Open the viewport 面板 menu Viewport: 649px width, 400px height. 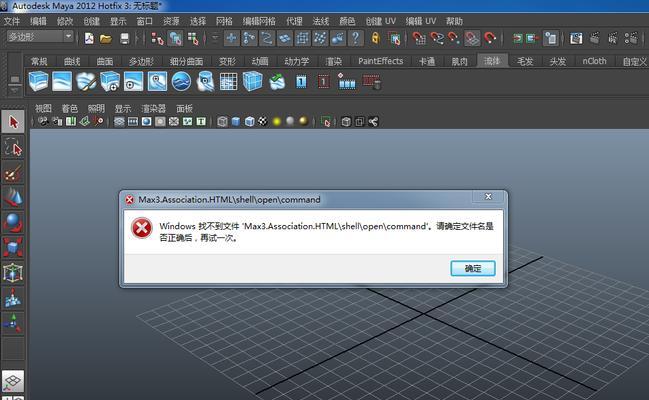185,108
